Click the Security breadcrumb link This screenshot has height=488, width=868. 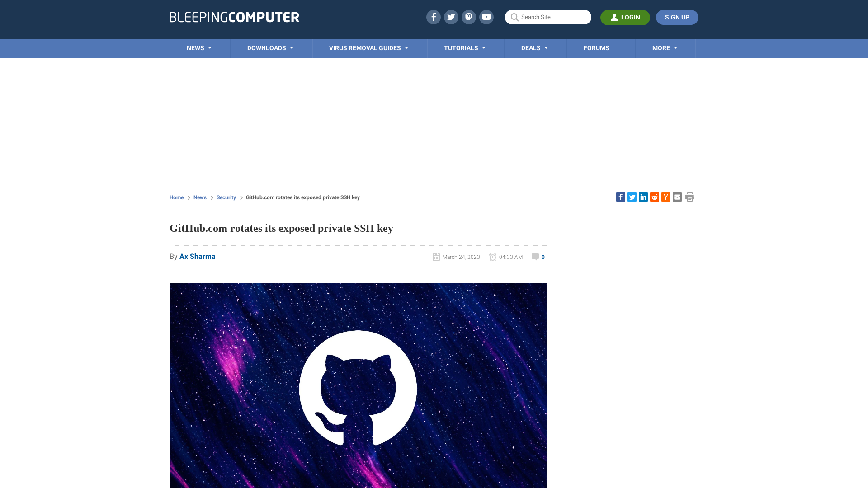226,197
